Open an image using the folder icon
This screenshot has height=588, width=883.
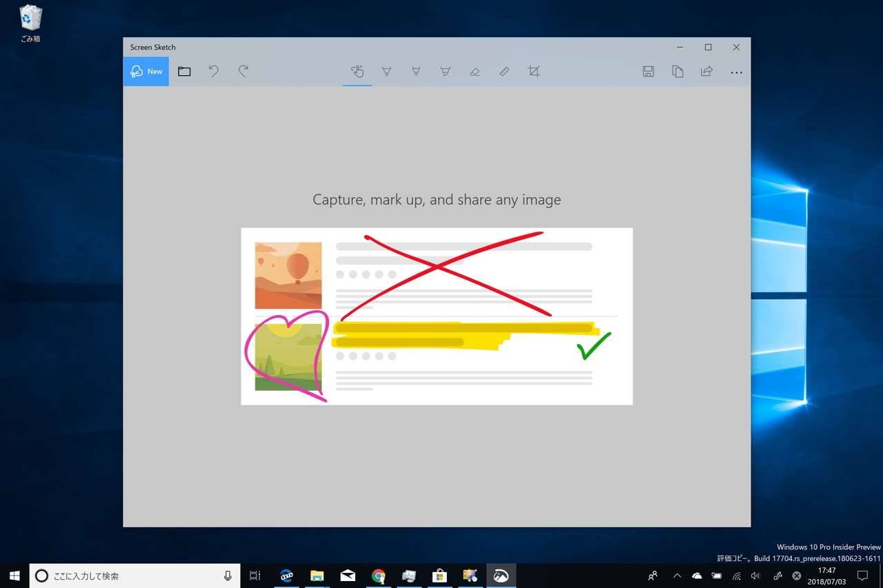point(183,71)
